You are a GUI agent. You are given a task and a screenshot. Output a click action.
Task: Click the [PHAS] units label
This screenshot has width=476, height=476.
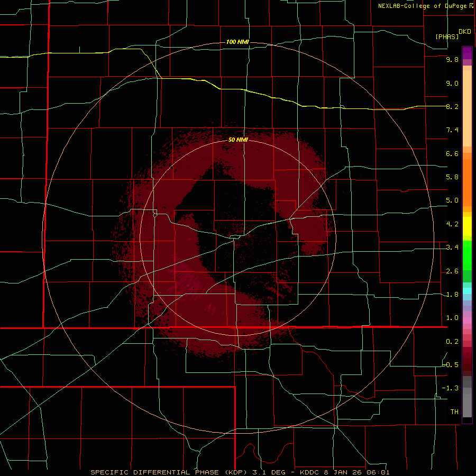pyautogui.click(x=447, y=37)
